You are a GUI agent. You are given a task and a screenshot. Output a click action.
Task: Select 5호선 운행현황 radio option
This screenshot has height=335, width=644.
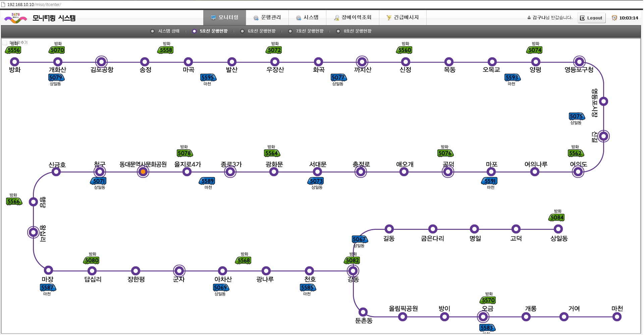[x=194, y=31]
